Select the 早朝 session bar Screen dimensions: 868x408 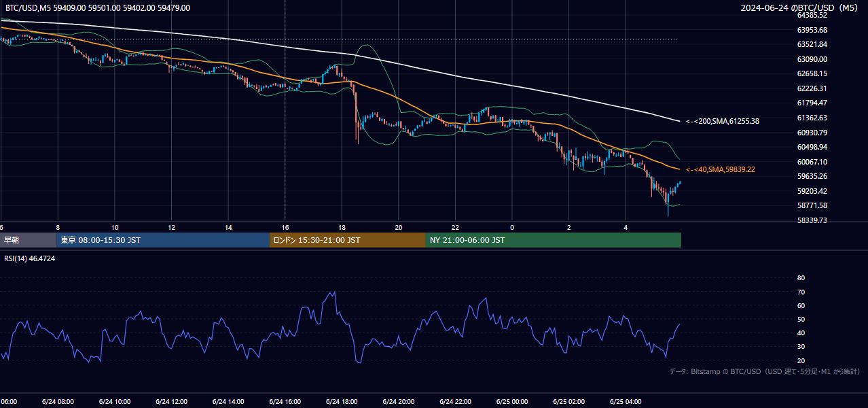[x=29, y=240]
